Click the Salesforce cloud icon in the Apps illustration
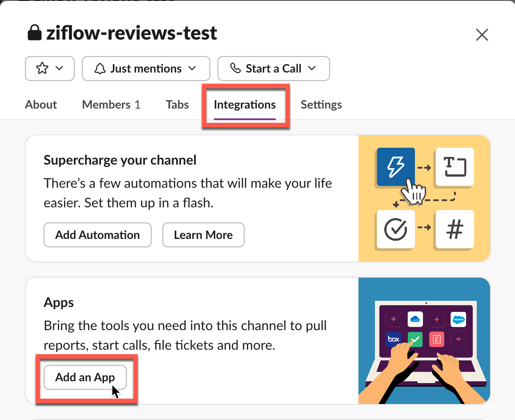Image resolution: width=515 pixels, height=420 pixels. tap(459, 319)
